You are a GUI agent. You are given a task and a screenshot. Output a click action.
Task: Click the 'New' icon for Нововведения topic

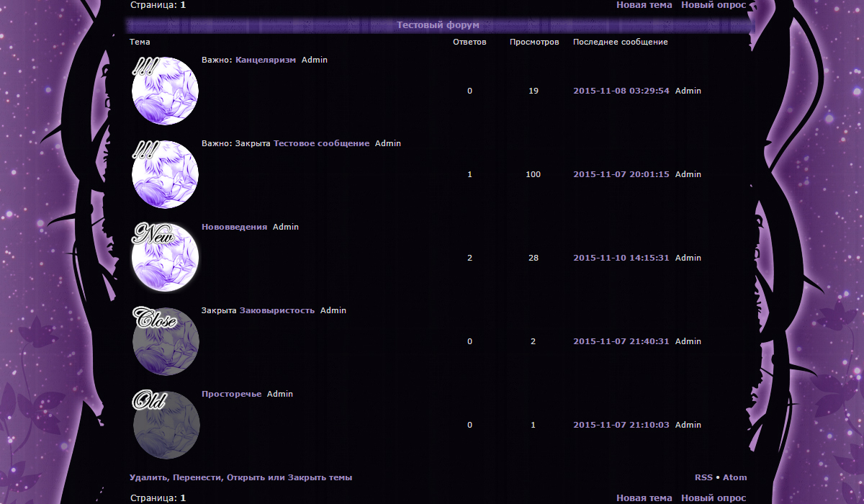pos(165,258)
